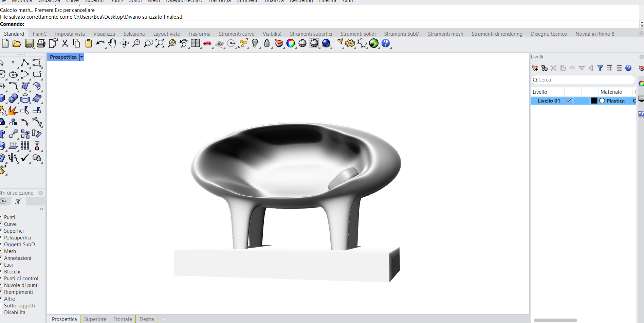Open the hamburger menu in Livelli panel
Screen dimensions: 644x323
(x=619, y=68)
